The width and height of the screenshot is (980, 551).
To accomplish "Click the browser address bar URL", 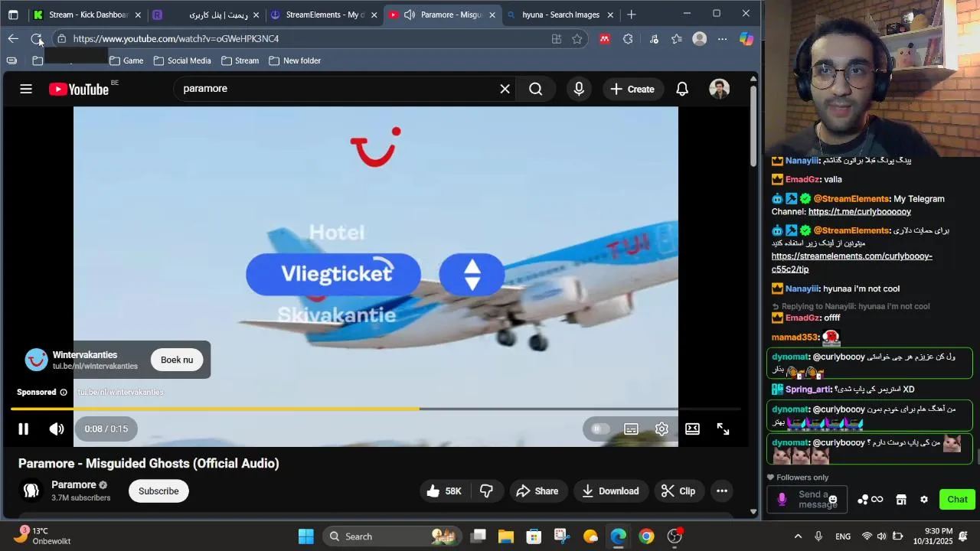I will pyautogui.click(x=176, y=39).
